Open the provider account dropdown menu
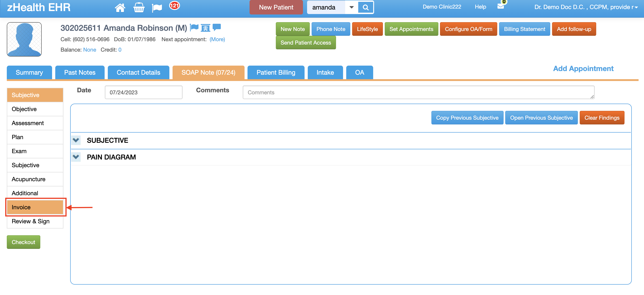 click(586, 7)
